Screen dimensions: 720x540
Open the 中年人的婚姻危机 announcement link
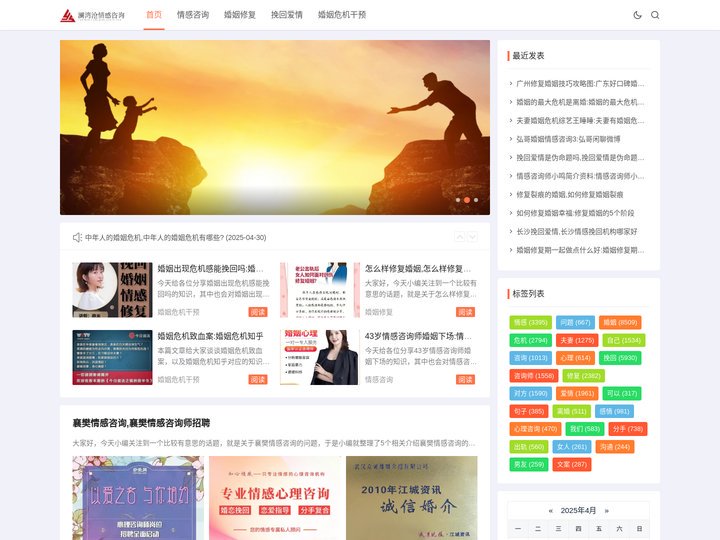[175, 237]
